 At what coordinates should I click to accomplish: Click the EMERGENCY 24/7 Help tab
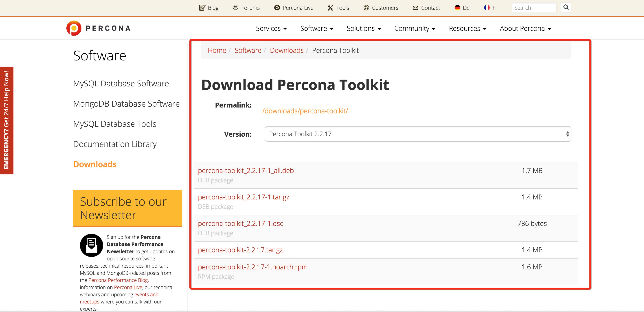pos(7,120)
